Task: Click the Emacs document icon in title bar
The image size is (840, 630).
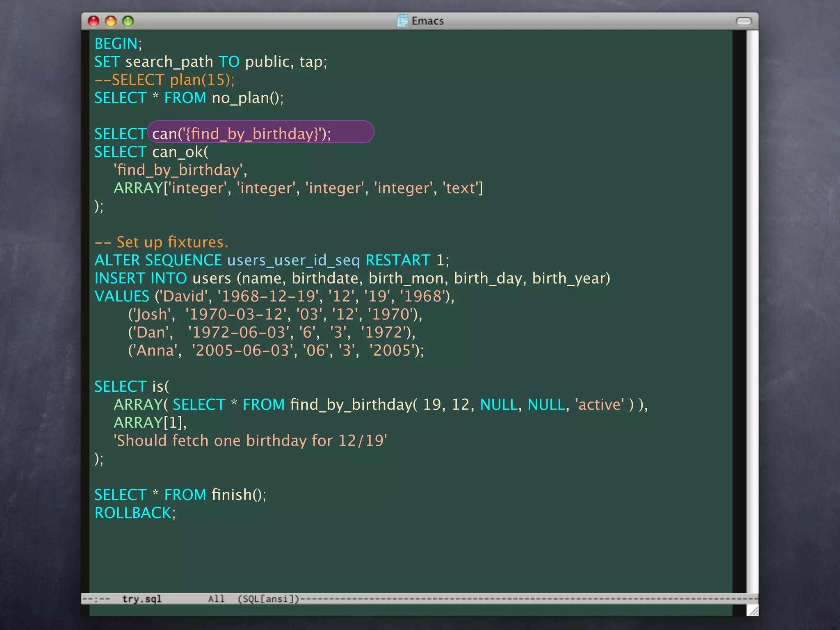Action: point(403,21)
